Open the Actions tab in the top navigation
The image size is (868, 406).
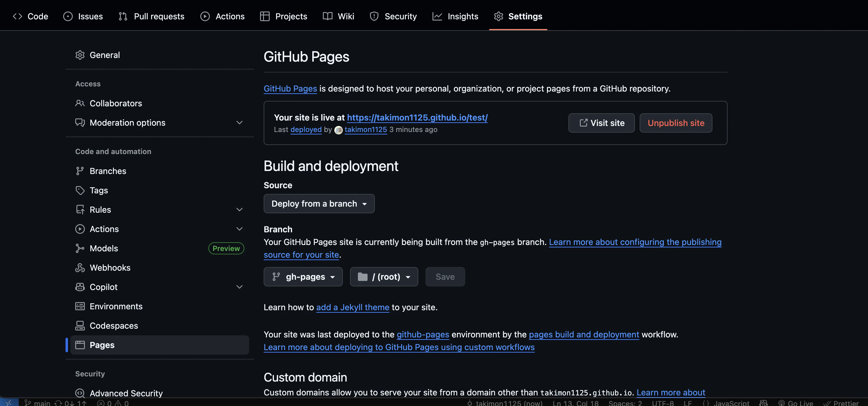tap(222, 16)
